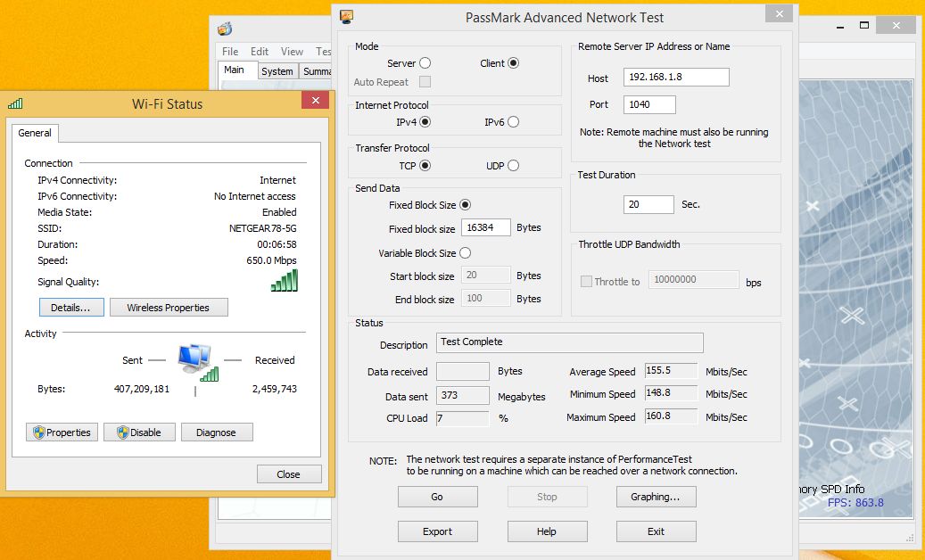Click the Host IP address field
The width and height of the screenshot is (925, 560).
click(x=675, y=78)
